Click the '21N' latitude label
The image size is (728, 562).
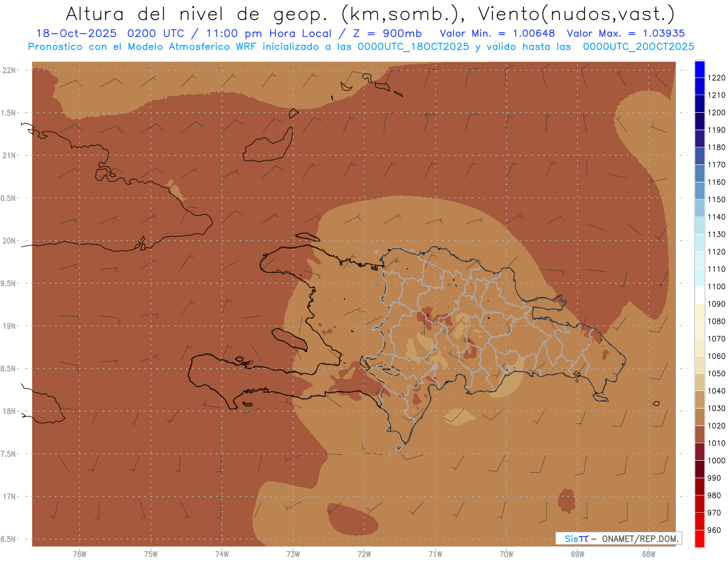(10, 155)
